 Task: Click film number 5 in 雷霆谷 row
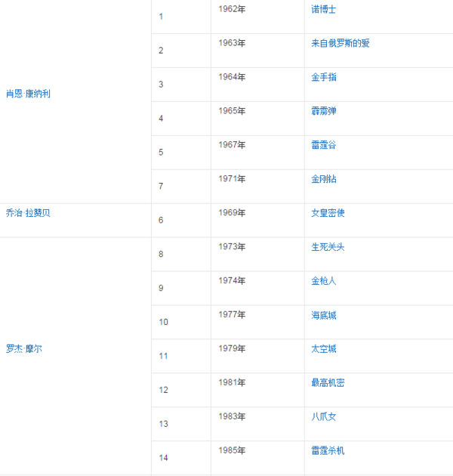pos(161,152)
